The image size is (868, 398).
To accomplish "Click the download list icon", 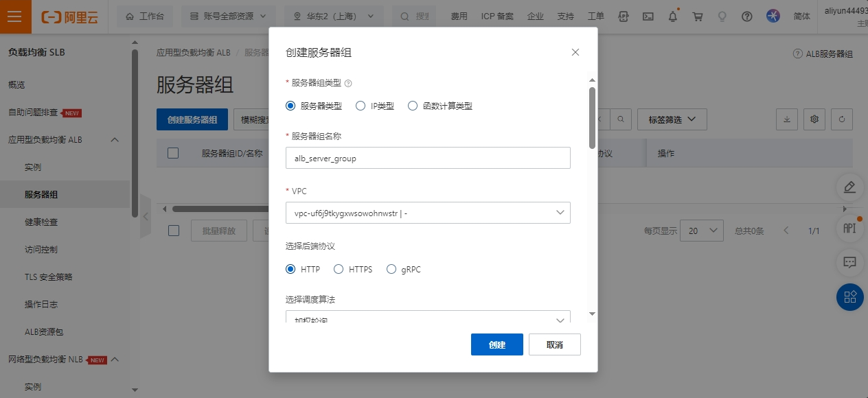I will click(x=786, y=119).
